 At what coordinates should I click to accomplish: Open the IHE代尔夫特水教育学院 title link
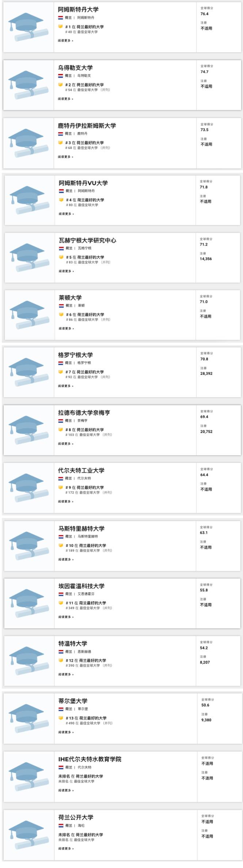click(x=90, y=759)
